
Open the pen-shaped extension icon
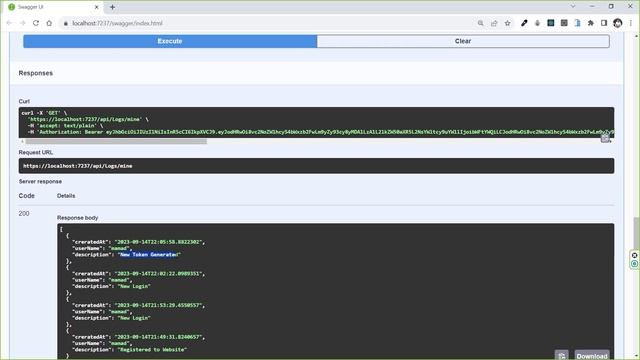point(524,23)
